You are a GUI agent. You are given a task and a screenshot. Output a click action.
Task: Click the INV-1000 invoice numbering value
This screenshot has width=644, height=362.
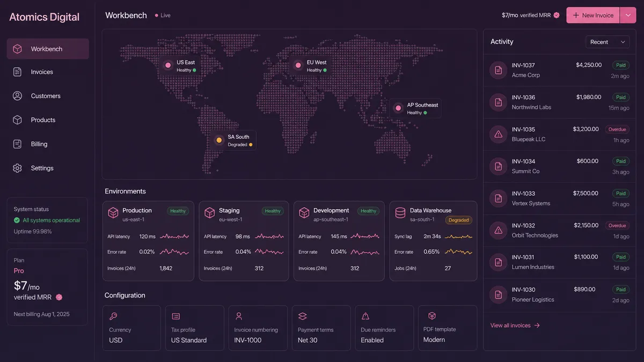[248, 340]
